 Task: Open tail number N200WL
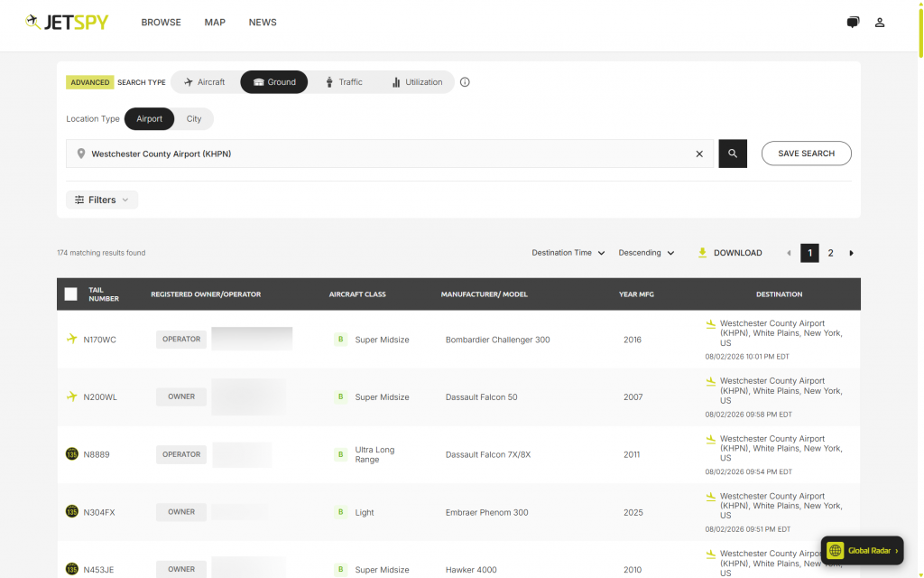click(100, 397)
